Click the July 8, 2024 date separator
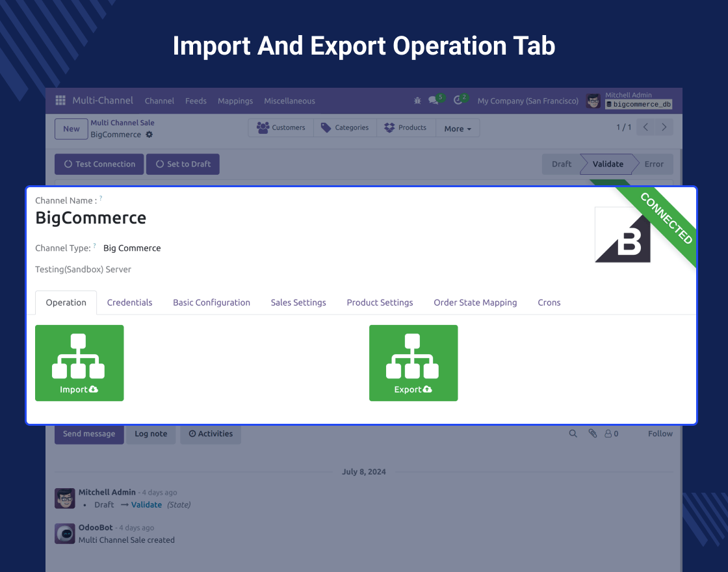 [364, 472]
